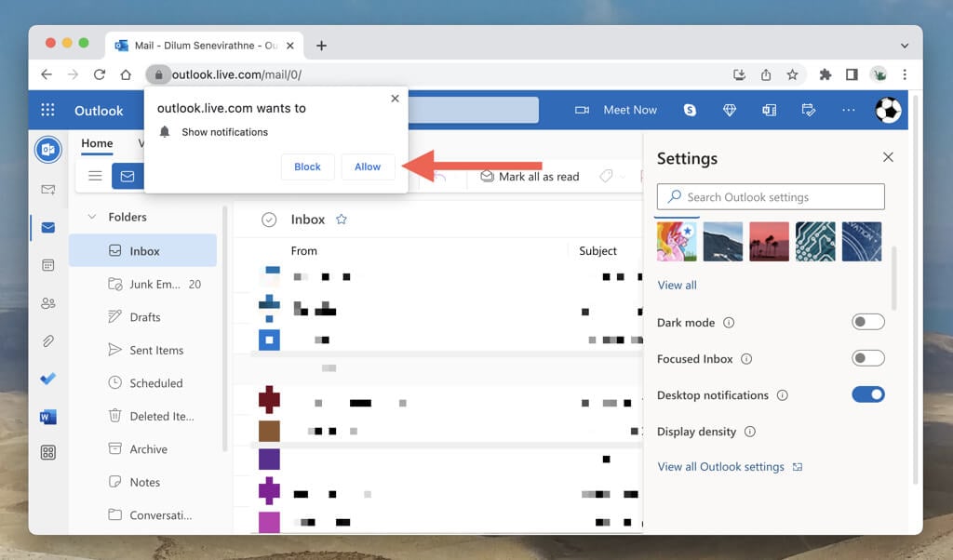The image size is (953, 560).
Task: Click Allow in notification prompt
Action: pos(368,167)
